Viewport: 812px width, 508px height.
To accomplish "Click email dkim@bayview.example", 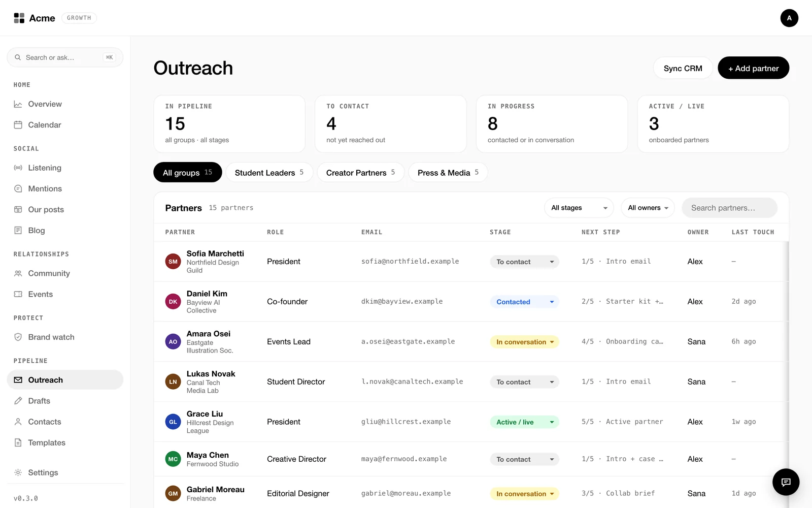I will tap(402, 302).
